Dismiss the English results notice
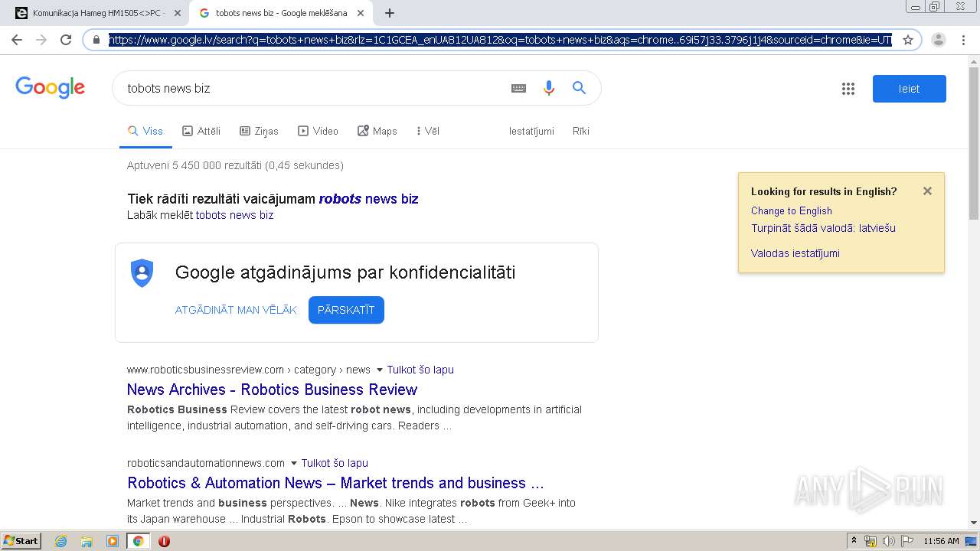The image size is (980, 551). tap(927, 191)
